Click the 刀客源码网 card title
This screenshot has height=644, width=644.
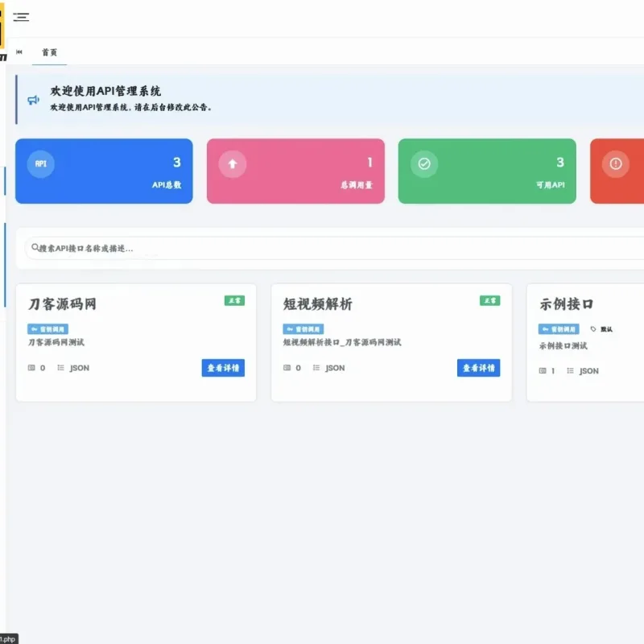[63, 304]
